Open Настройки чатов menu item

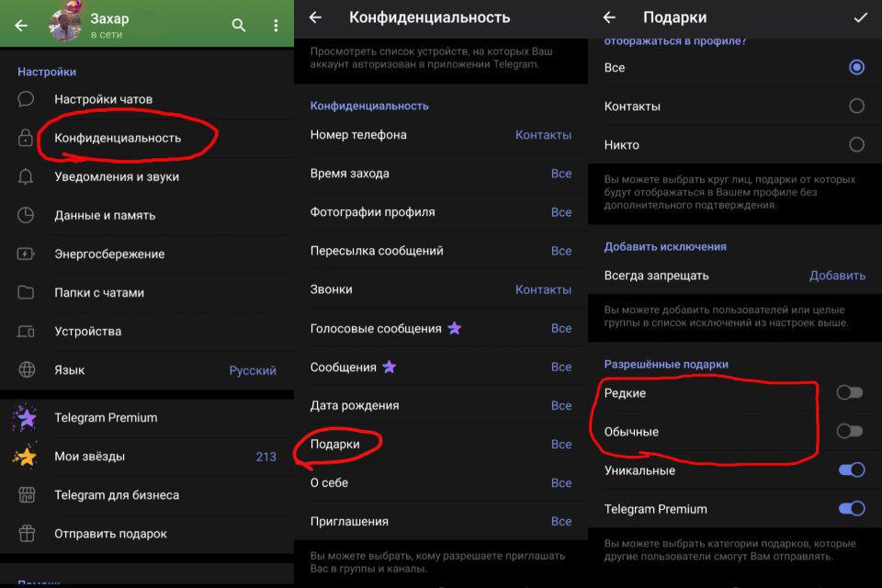(147, 99)
